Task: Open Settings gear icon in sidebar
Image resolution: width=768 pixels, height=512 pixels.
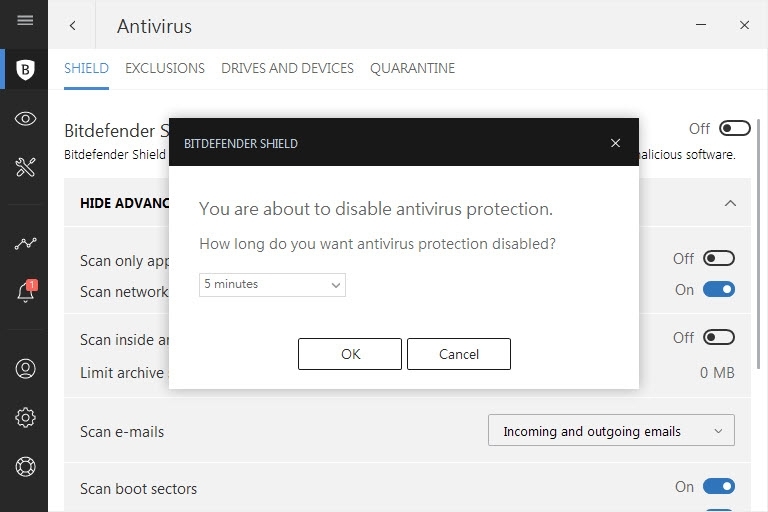Action: pos(25,417)
